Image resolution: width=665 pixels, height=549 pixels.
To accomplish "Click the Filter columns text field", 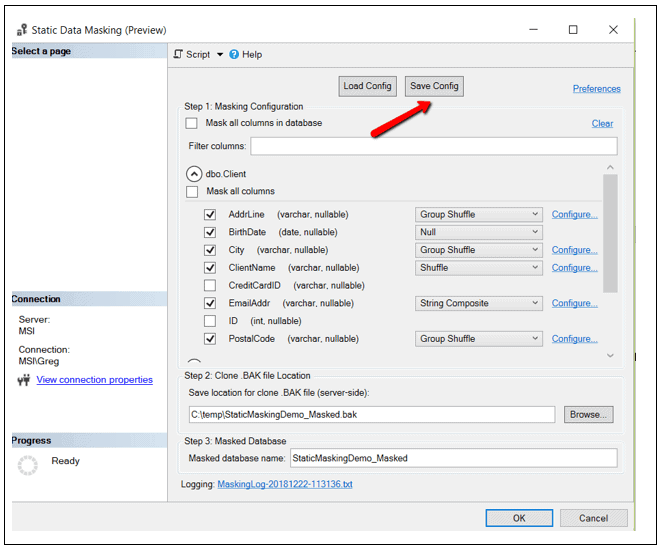I will [433, 146].
